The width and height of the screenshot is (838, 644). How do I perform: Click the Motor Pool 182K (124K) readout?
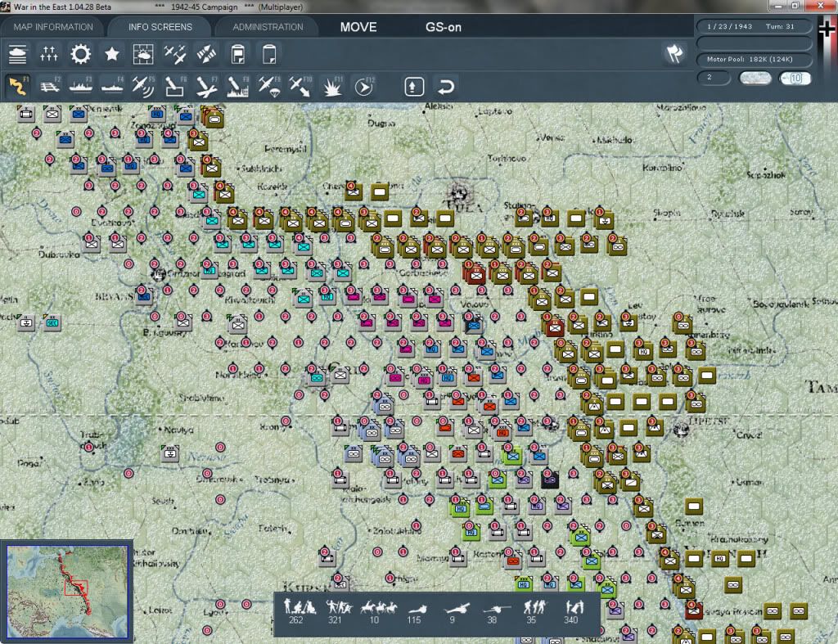pyautogui.click(x=754, y=59)
